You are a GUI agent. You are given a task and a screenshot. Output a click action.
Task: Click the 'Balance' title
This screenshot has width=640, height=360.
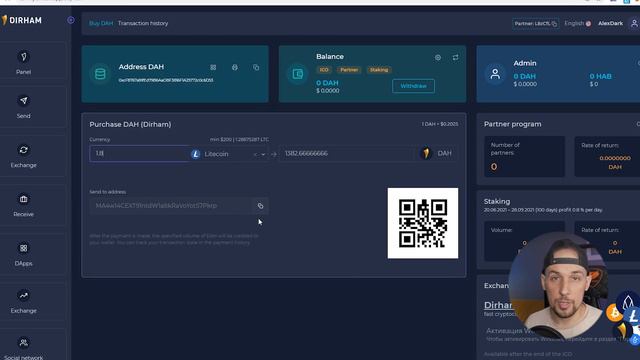(330, 57)
